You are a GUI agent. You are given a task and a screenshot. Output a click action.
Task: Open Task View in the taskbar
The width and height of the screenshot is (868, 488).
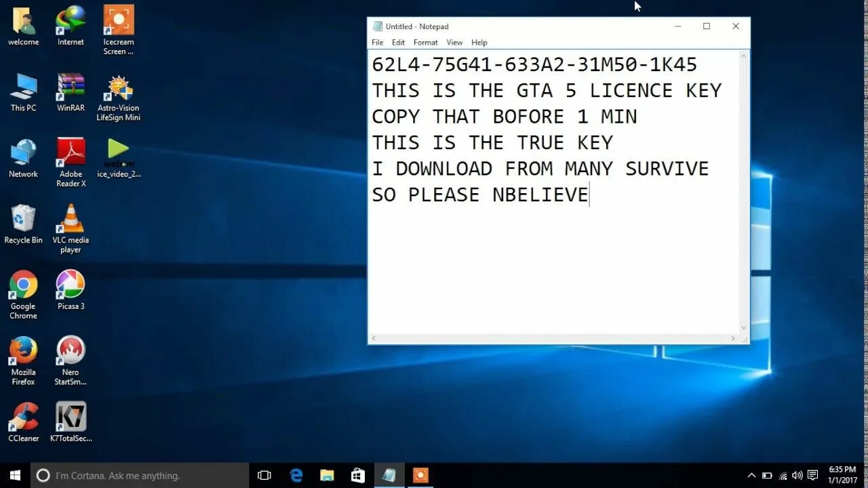(264, 475)
